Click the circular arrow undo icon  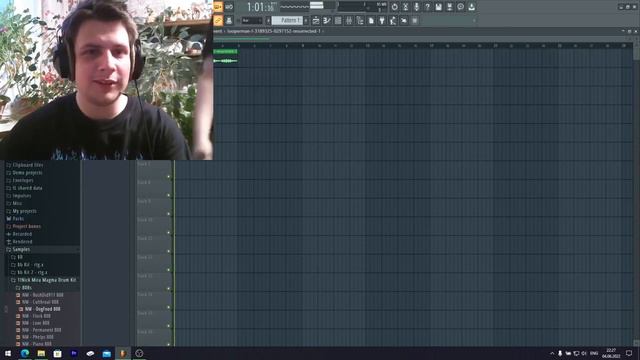click(x=394, y=7)
